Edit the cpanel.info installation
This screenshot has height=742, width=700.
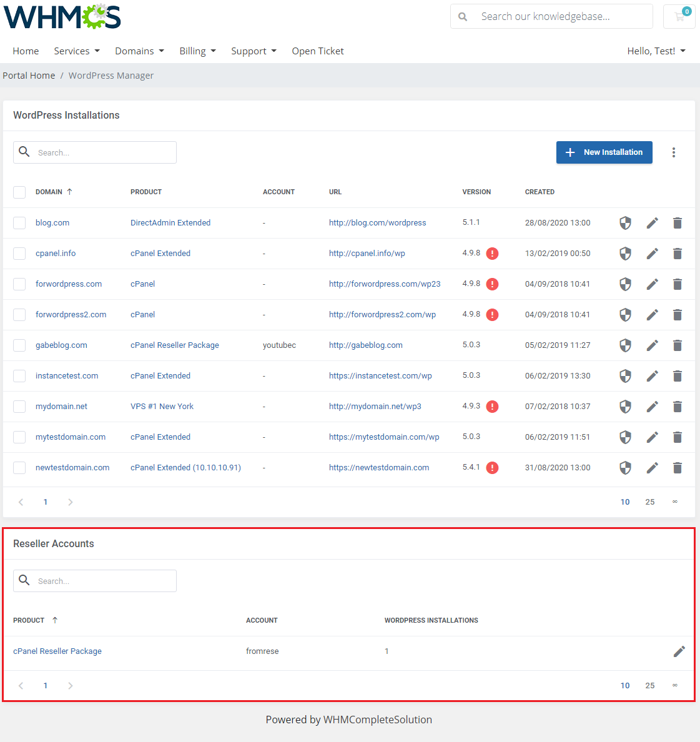pos(652,254)
